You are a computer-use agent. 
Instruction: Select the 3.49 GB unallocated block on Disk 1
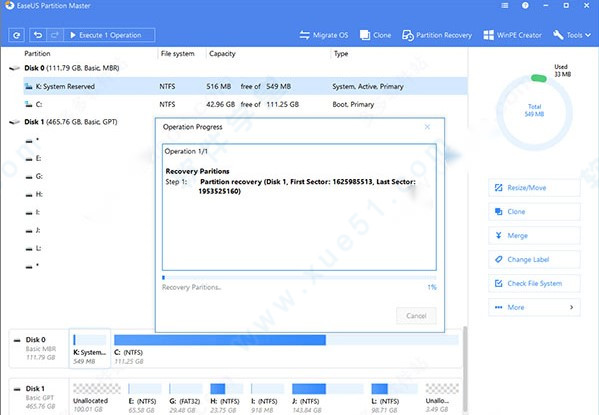click(x=442, y=398)
